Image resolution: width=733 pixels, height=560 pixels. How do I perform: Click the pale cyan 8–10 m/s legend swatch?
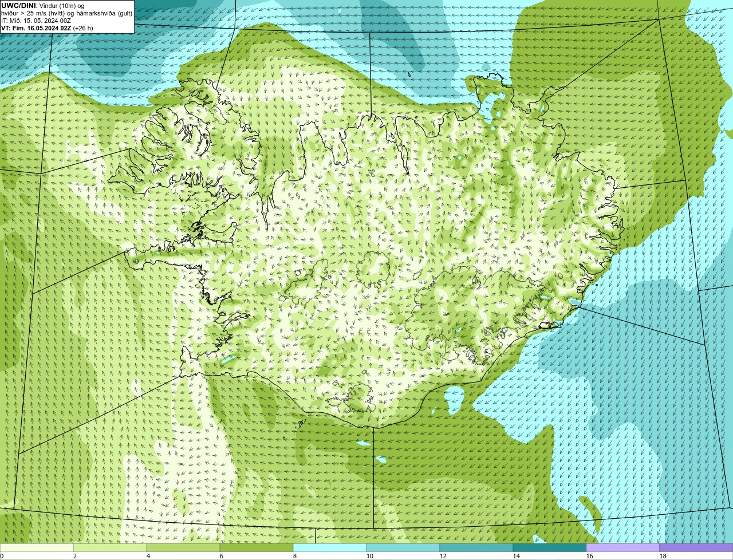pos(330,547)
